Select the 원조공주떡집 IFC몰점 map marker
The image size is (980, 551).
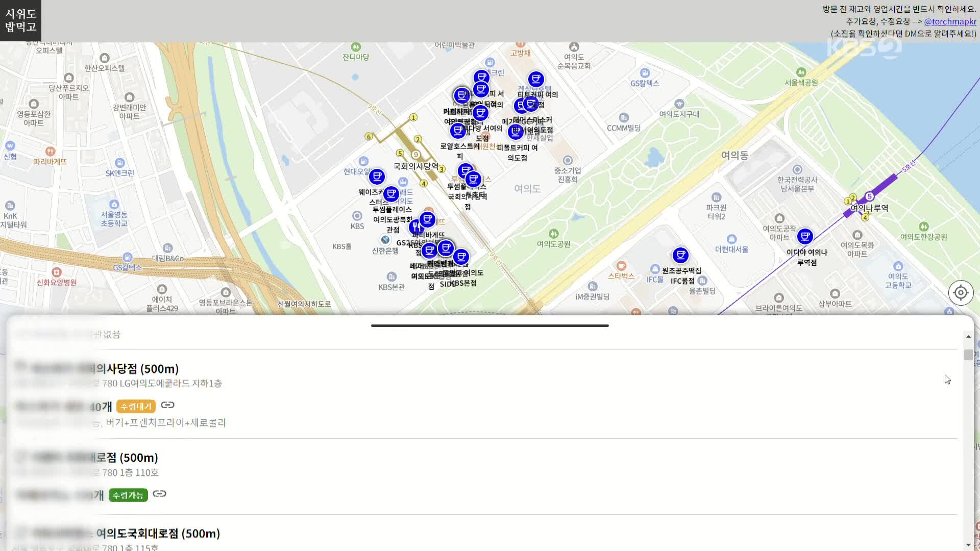click(x=680, y=255)
